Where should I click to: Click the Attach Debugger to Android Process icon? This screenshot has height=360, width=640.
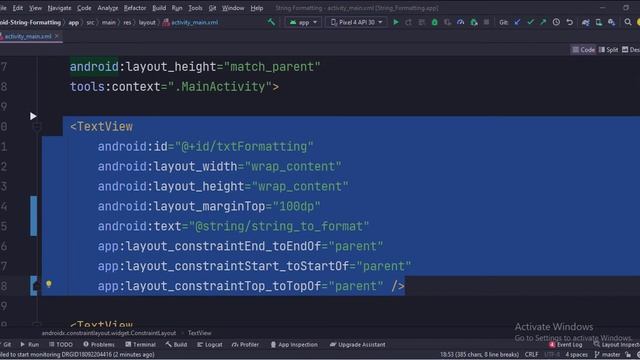474,22
